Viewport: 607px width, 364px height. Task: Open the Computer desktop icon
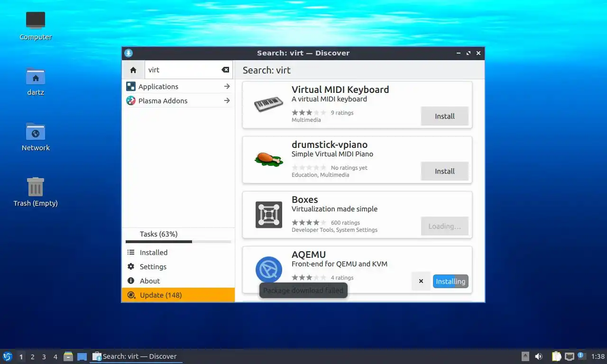36,26
